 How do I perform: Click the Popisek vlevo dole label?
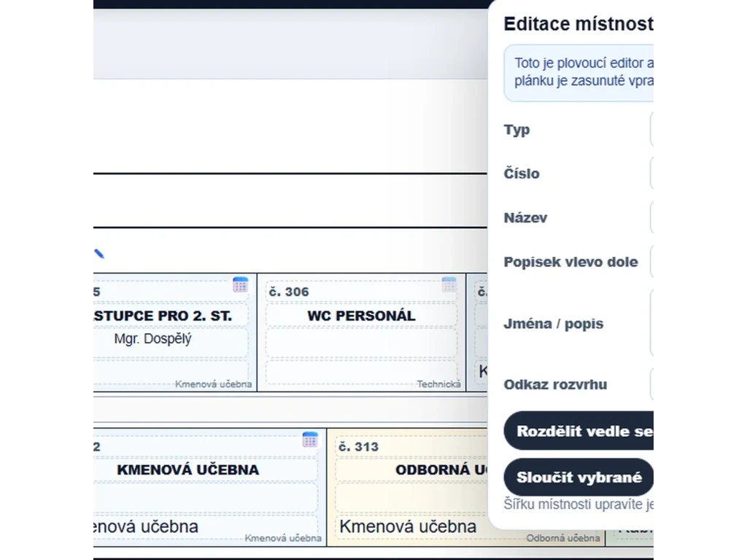tap(570, 262)
